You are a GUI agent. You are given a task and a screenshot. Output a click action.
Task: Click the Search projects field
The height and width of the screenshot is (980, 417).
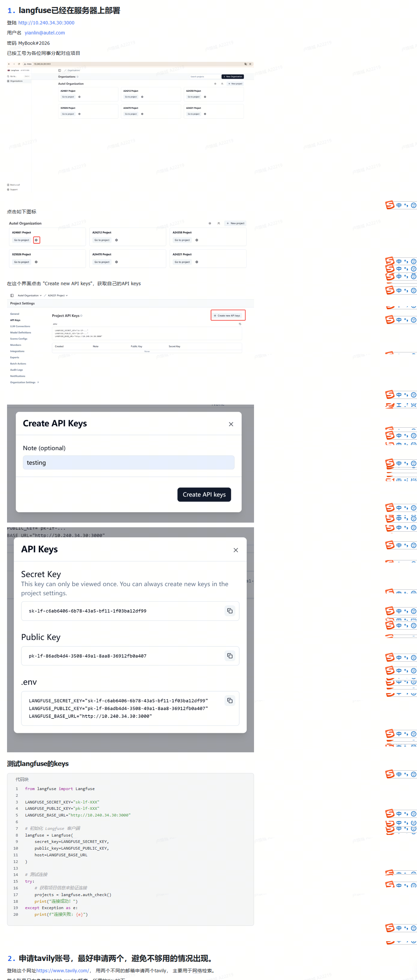(204, 77)
